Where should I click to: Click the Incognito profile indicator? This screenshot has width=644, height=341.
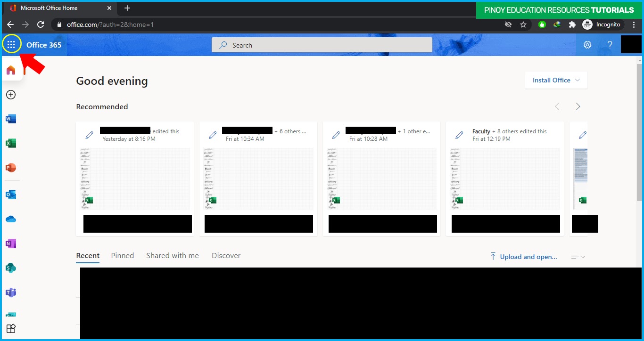click(603, 24)
